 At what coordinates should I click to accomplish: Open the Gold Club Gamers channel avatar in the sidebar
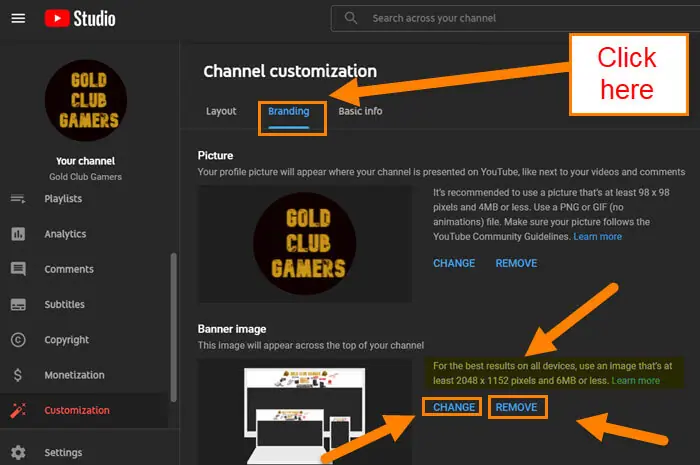86,100
